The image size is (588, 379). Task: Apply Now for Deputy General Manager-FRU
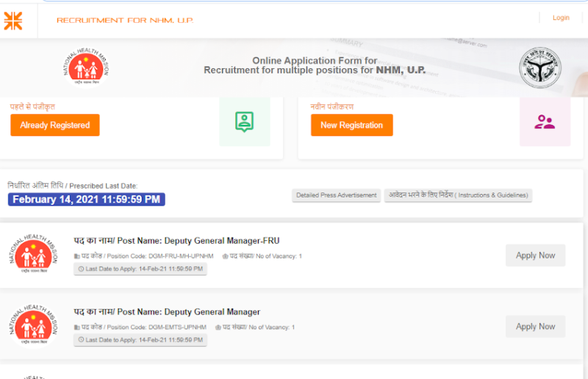(x=535, y=256)
